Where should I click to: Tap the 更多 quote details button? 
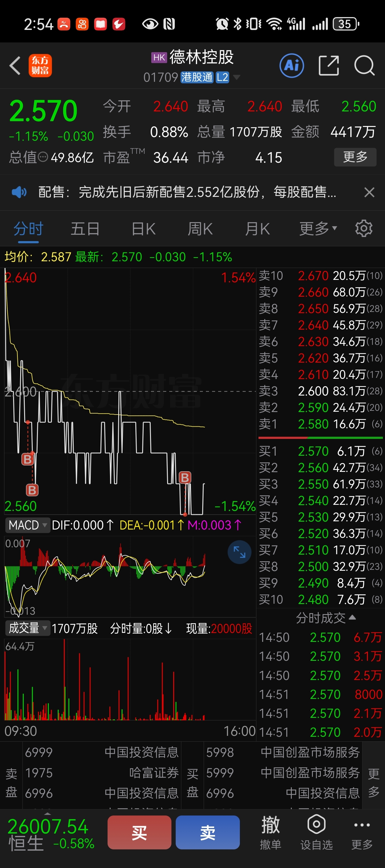[355, 157]
